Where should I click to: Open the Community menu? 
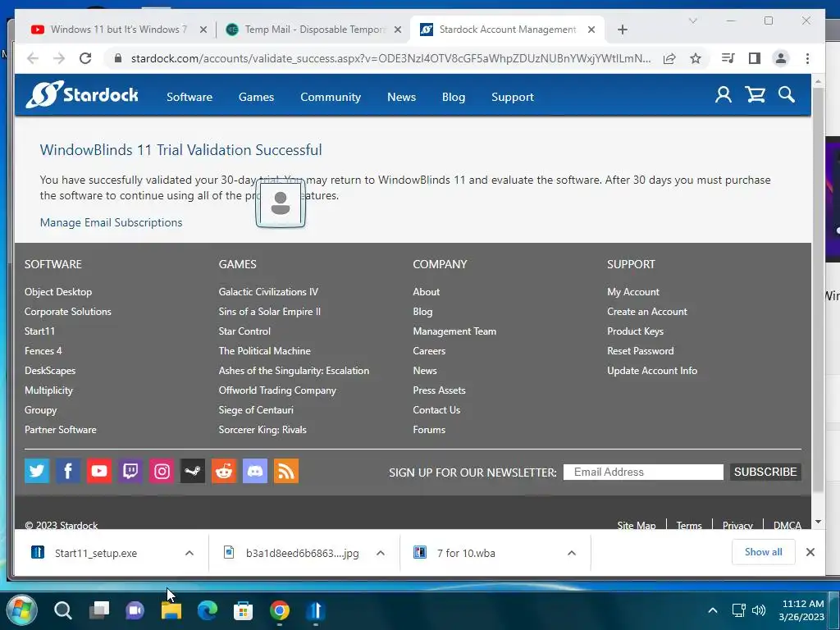point(331,97)
